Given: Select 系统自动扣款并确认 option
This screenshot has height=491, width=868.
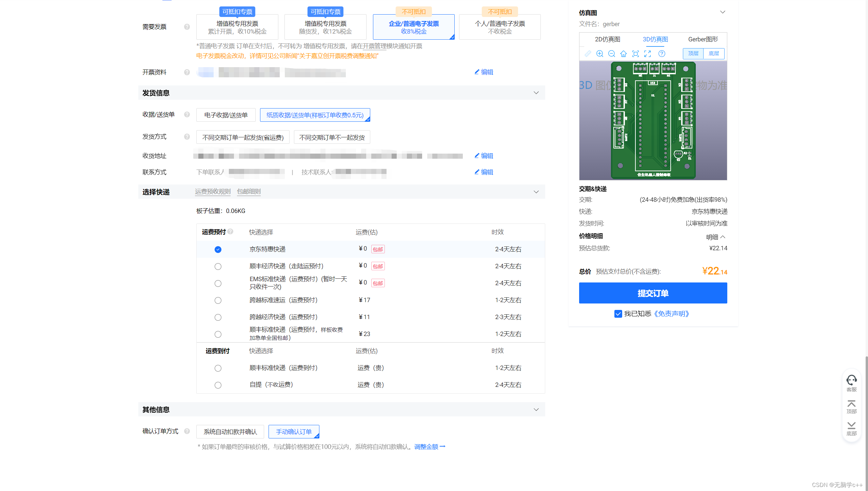Looking at the screenshot, I should [x=230, y=432].
